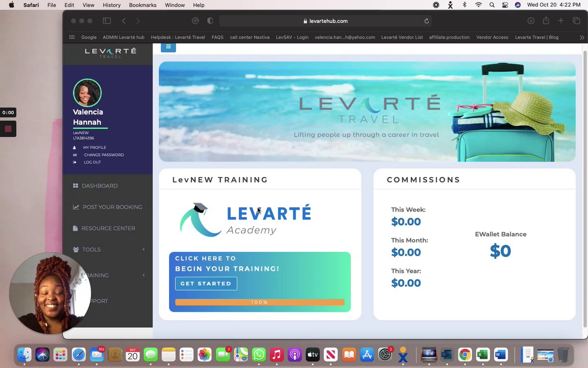Click the Levarté Travel beach banner
The image size is (588, 368).
tap(367, 112)
